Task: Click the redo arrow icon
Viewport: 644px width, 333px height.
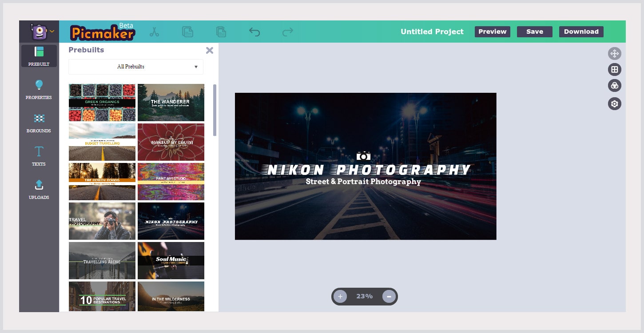Action: point(288,32)
